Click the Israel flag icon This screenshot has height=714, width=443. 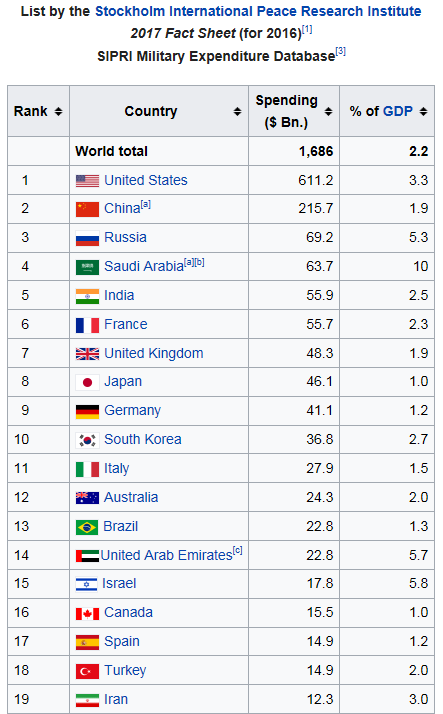[x=87, y=584]
